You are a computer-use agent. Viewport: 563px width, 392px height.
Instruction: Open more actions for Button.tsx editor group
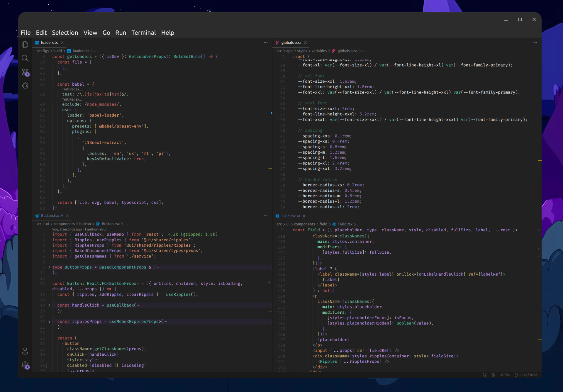(266, 215)
